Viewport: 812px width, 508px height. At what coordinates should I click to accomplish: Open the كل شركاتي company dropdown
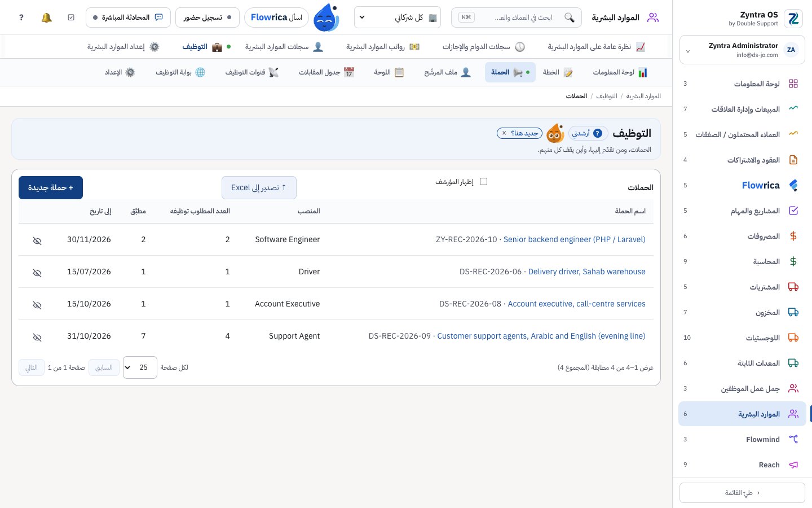click(398, 17)
